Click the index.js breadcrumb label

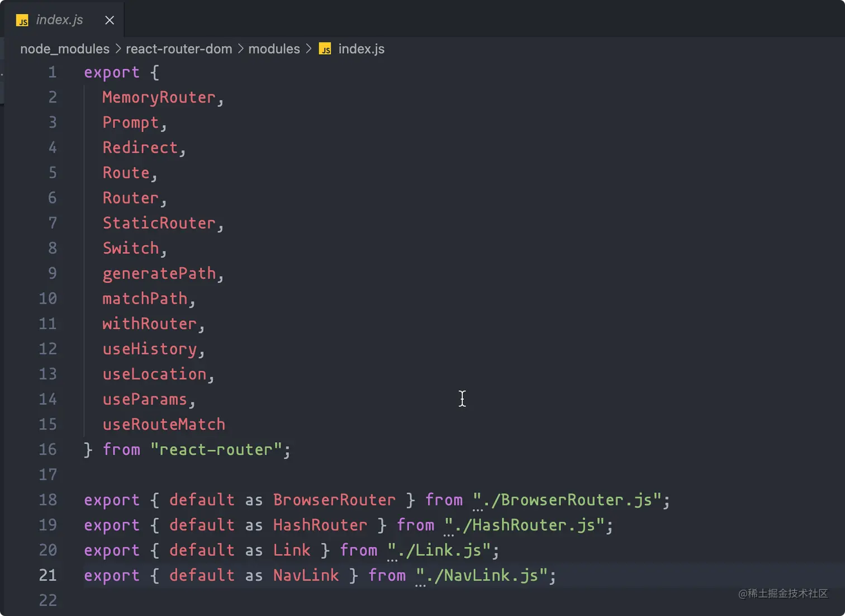click(361, 49)
